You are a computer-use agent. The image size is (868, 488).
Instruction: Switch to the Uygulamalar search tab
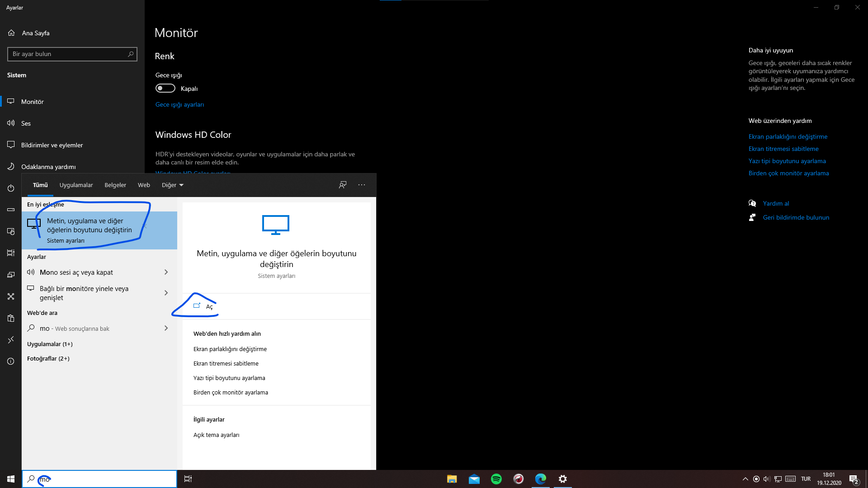click(76, 185)
